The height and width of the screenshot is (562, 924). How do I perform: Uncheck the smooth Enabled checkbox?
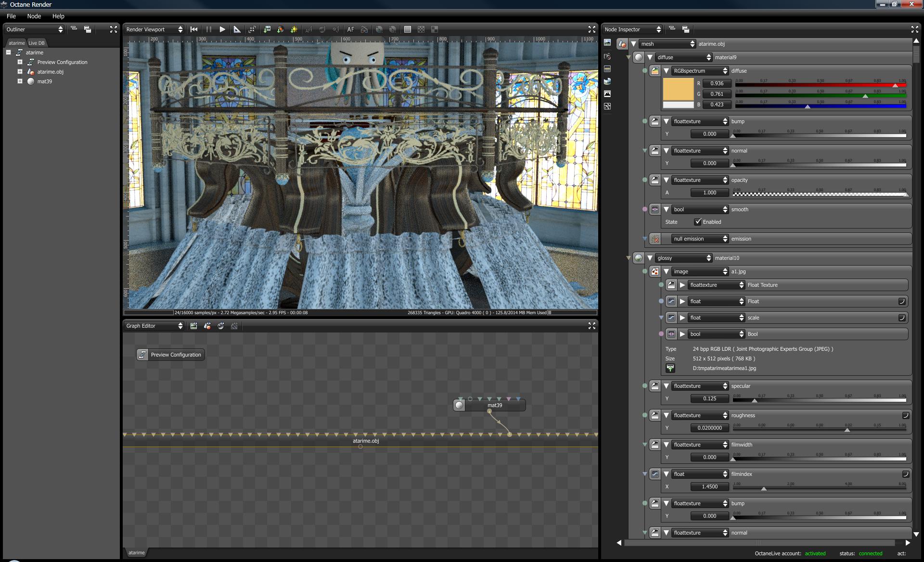[698, 222]
